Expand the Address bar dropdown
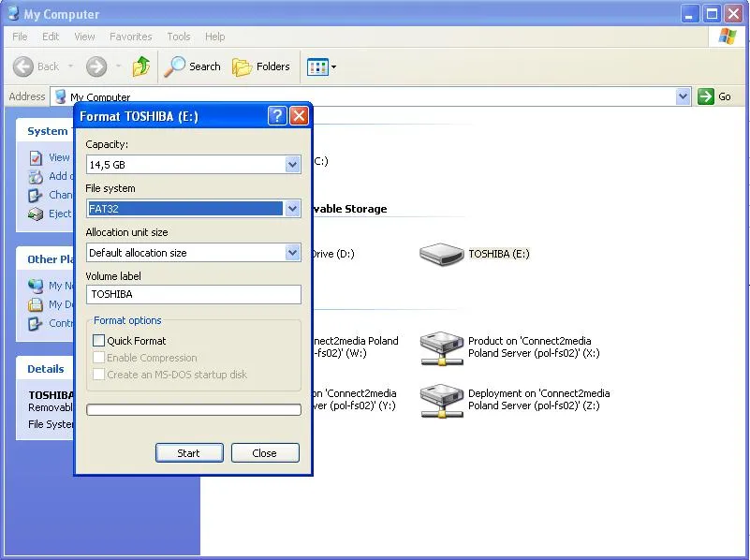This screenshot has height=560, width=750. (683, 96)
